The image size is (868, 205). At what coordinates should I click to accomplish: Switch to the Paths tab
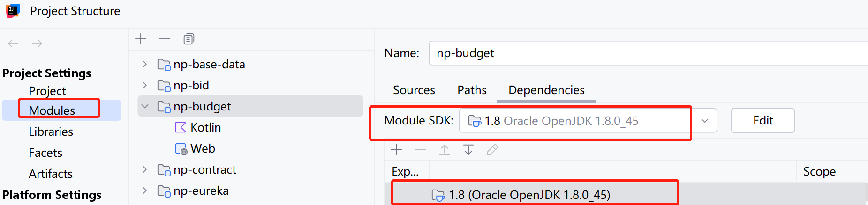472,90
